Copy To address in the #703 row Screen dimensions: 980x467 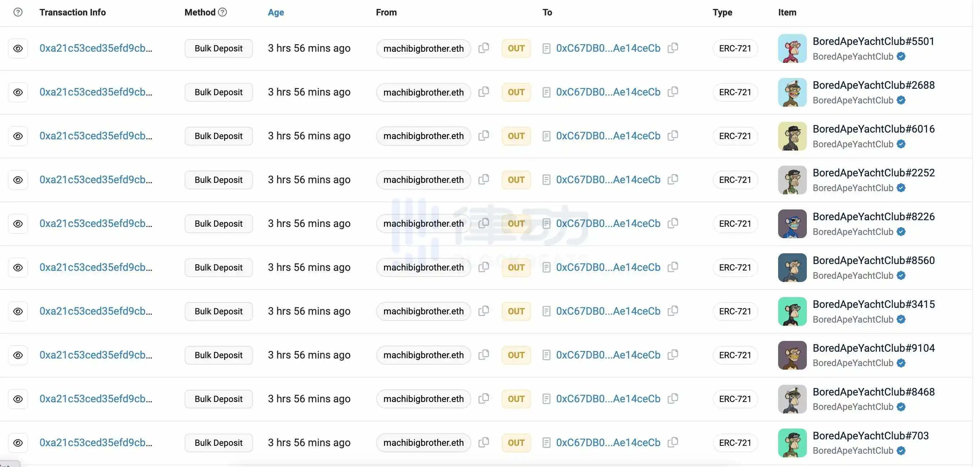(673, 442)
